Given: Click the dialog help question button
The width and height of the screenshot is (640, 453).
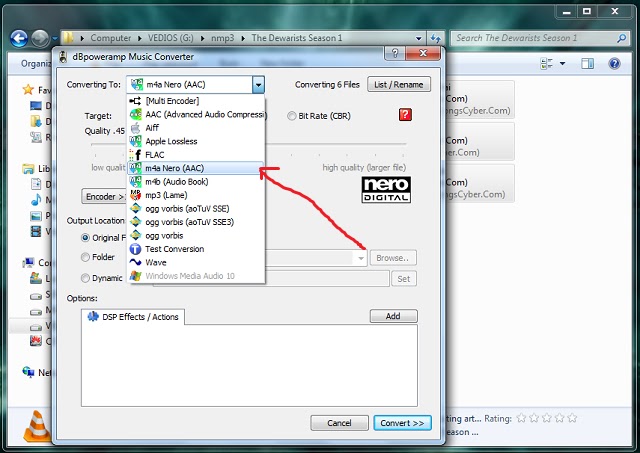Looking at the screenshot, I should [x=394, y=53].
